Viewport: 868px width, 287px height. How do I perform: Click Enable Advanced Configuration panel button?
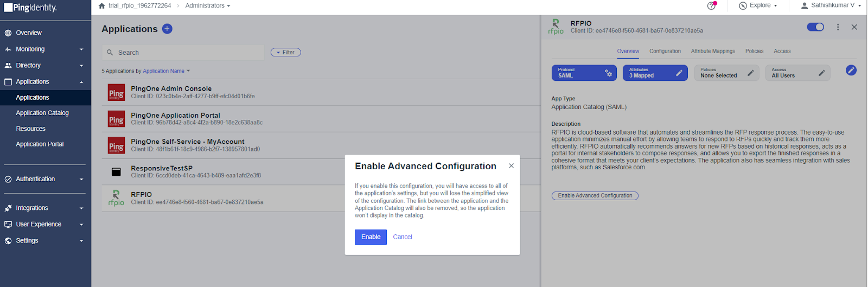point(595,196)
